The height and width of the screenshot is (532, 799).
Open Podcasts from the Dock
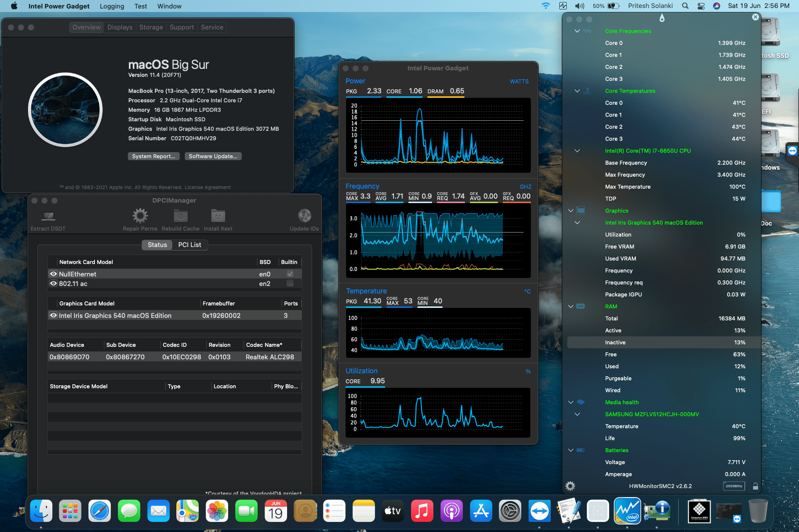[451, 511]
